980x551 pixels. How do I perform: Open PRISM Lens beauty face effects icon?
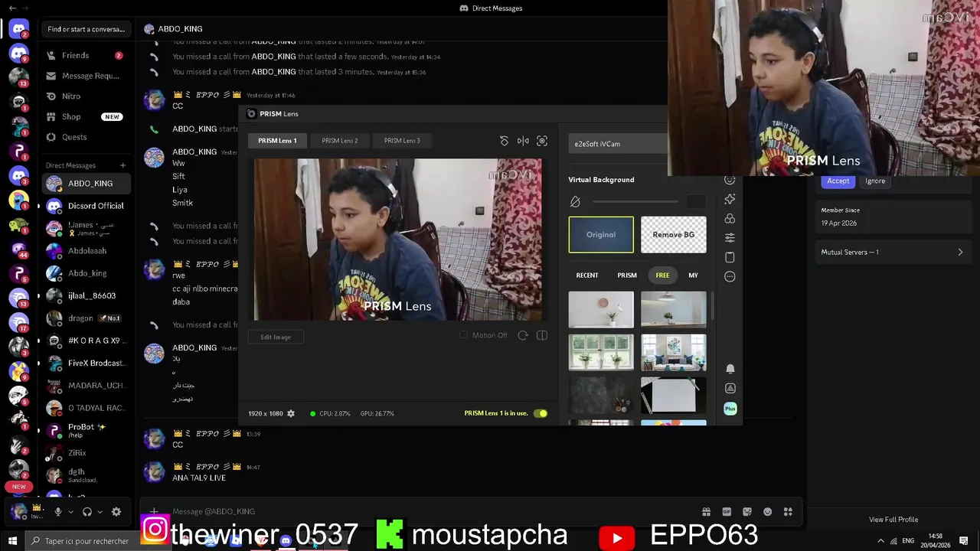(730, 180)
